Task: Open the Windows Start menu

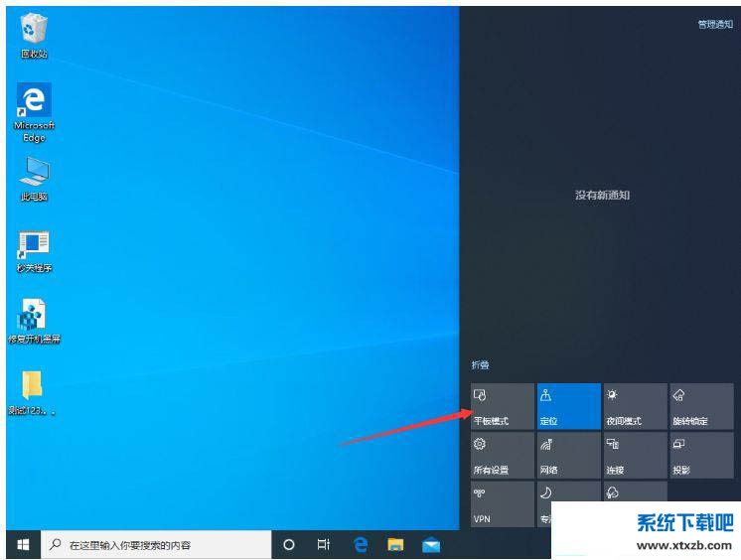Action: [23, 545]
